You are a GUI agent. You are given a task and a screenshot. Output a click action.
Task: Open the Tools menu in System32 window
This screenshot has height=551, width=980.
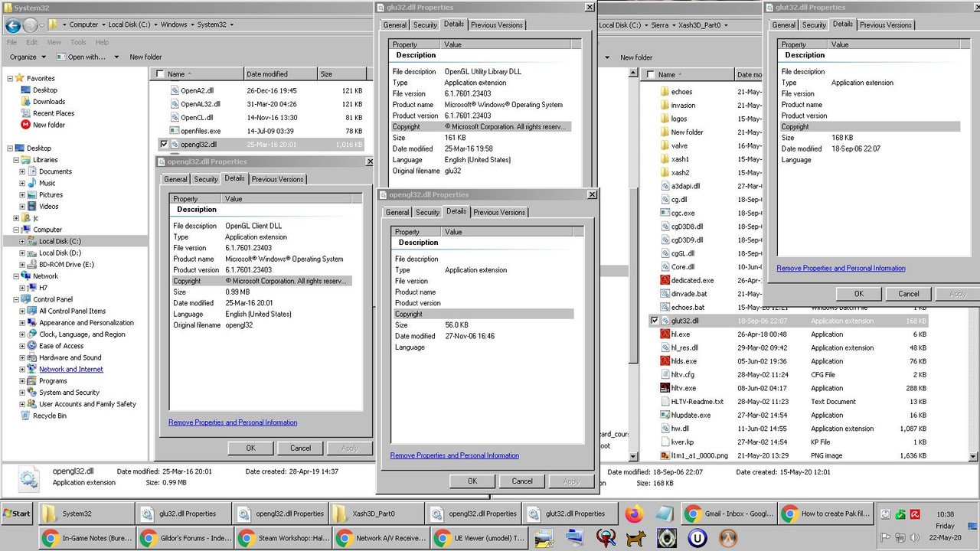78,42
